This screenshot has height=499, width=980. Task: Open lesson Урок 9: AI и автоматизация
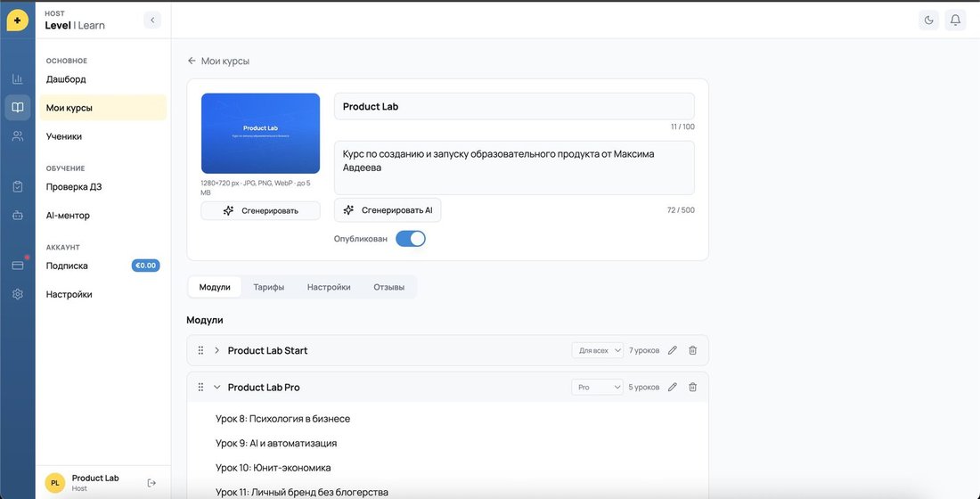coord(276,443)
